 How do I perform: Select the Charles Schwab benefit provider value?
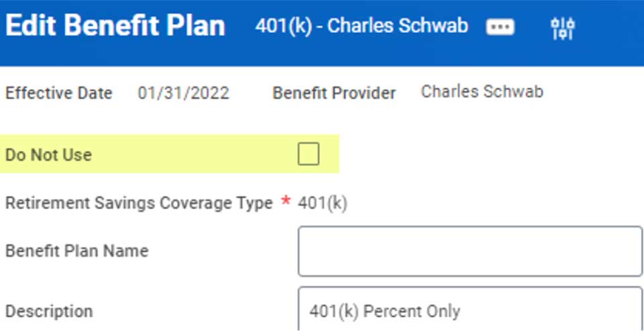[482, 91]
